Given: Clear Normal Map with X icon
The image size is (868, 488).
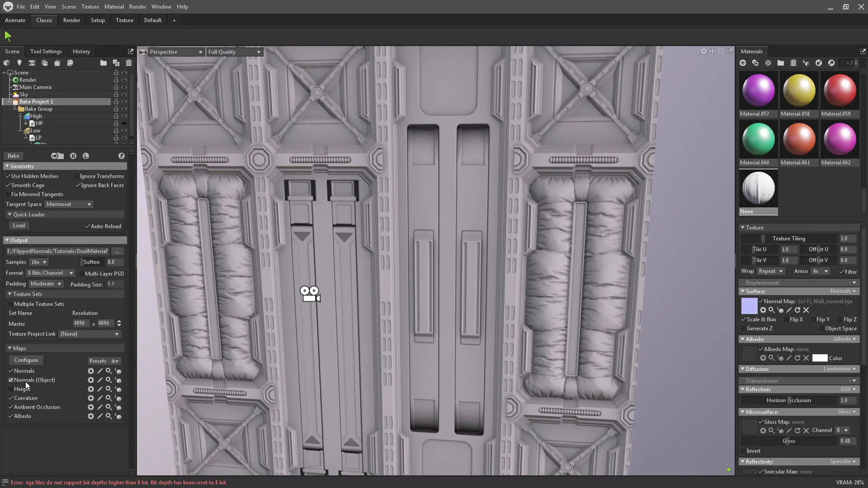Looking at the screenshot, I should 806,310.
